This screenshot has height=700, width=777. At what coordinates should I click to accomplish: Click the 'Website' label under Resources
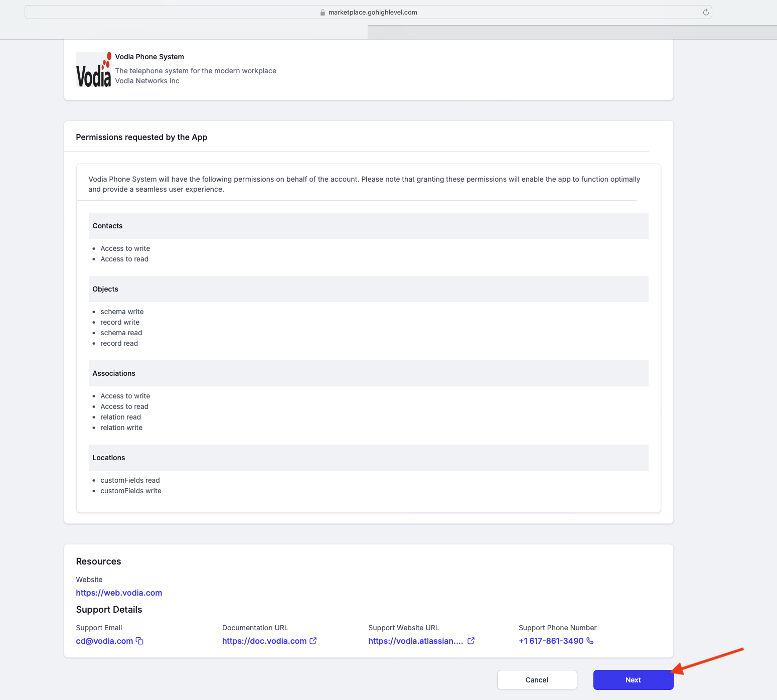coord(89,580)
